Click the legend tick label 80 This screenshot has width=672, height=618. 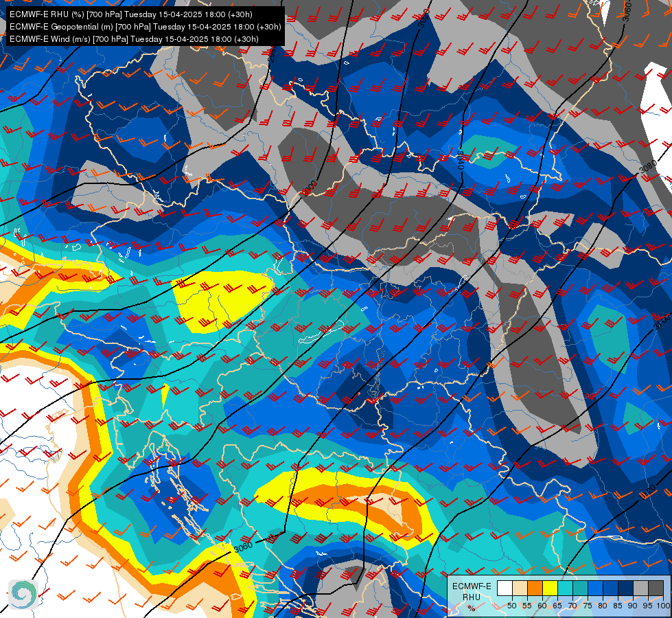(x=603, y=606)
